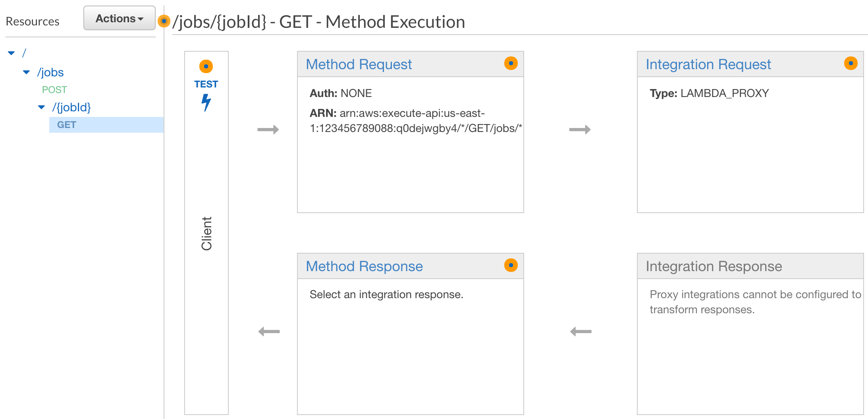
Task: Select the /jobs resource in tree
Action: pos(50,72)
